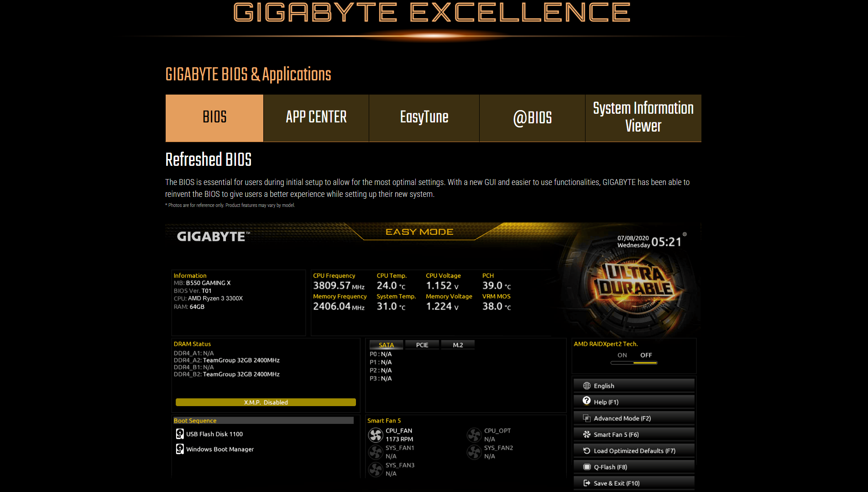Click the Boot Sequence header
The height and width of the screenshot is (492, 868).
(x=263, y=420)
